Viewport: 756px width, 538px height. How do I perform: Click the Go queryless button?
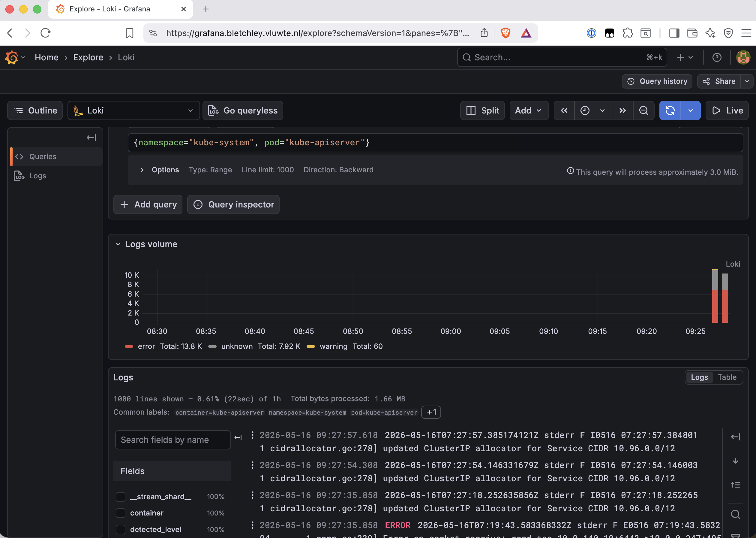(243, 110)
